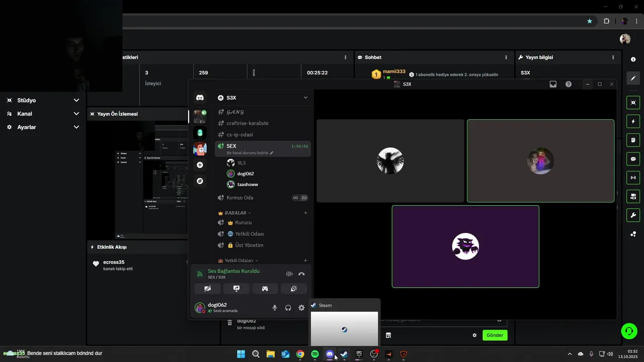Screen dimensions: 644x362
Task: Open the info icon in right sidebar
Action: tap(633, 59)
